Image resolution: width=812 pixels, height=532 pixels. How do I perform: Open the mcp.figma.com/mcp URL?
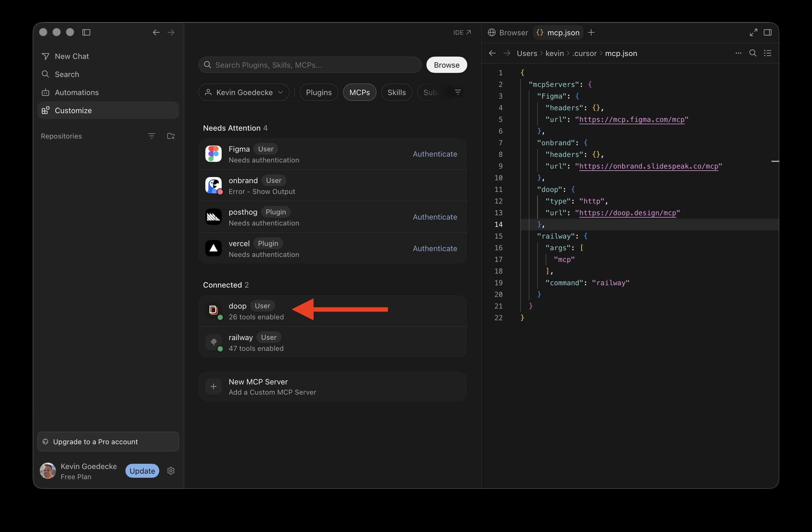[632, 119]
